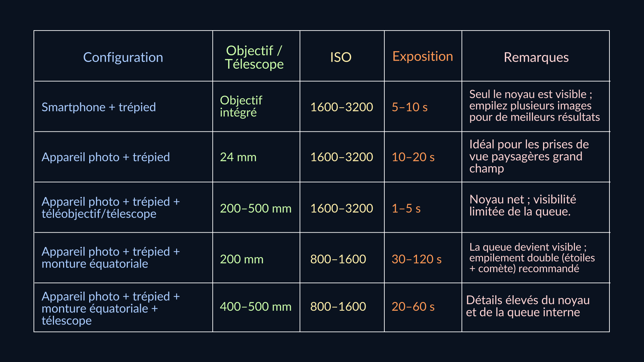Select the La queue devient visible remark
The height and width of the screenshot is (362, 644).
click(x=532, y=258)
